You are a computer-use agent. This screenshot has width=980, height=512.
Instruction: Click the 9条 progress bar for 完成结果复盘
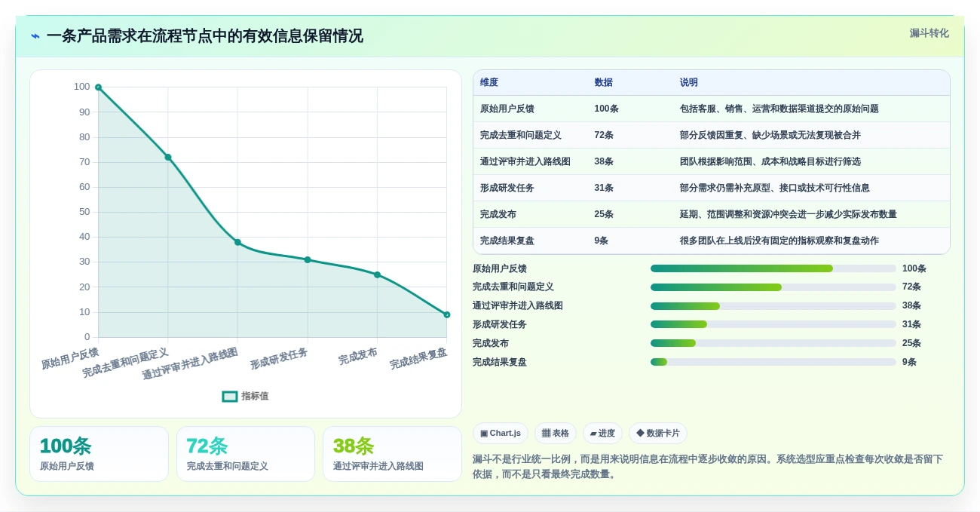773,362
